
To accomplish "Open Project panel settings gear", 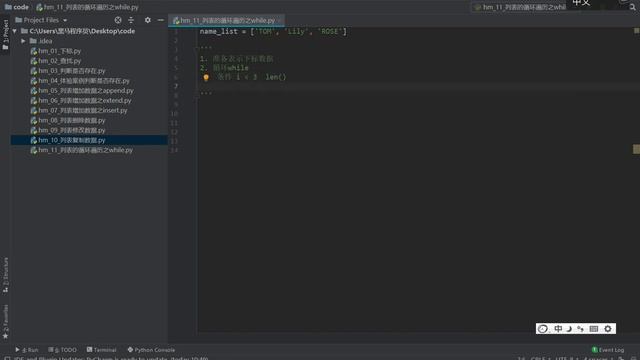I will [148, 20].
